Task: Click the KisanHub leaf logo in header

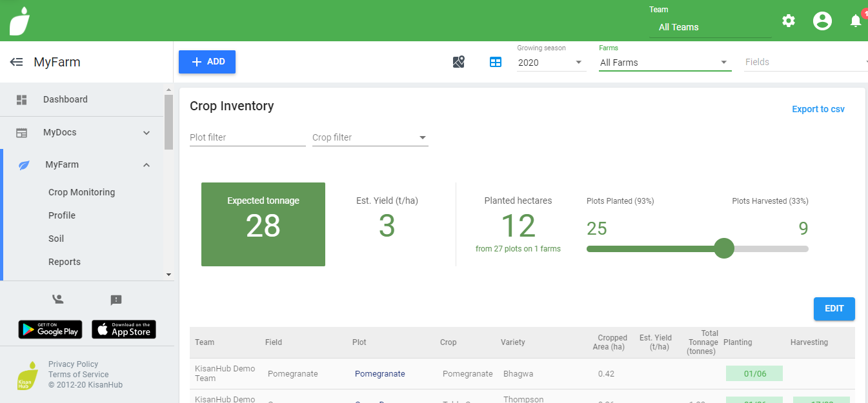Action: tap(19, 21)
